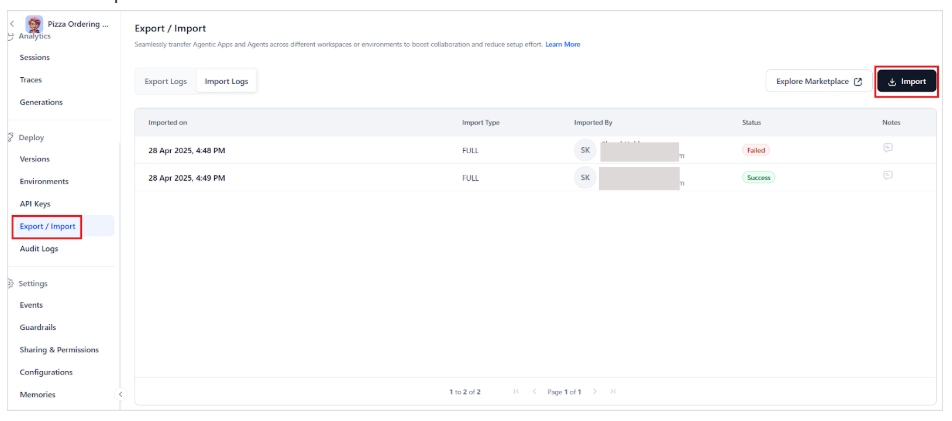Click the Failed status badge
Image resolution: width=952 pixels, height=421 pixels.
click(755, 150)
